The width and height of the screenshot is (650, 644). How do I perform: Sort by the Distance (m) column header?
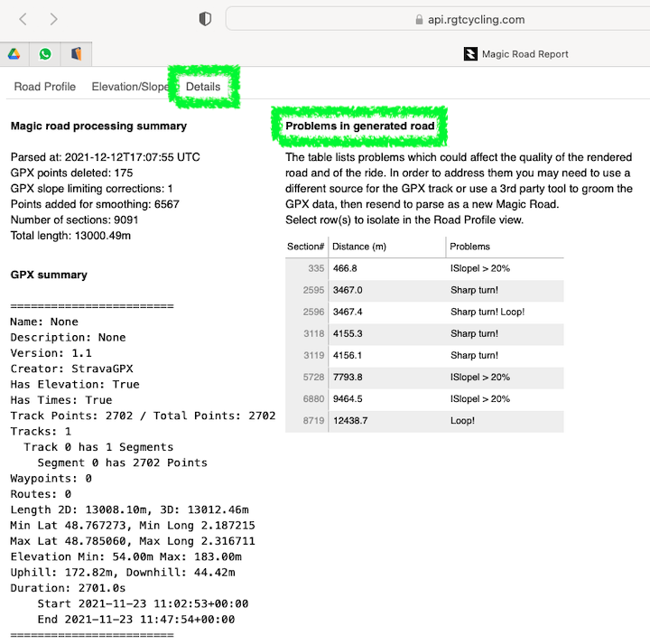(x=359, y=247)
